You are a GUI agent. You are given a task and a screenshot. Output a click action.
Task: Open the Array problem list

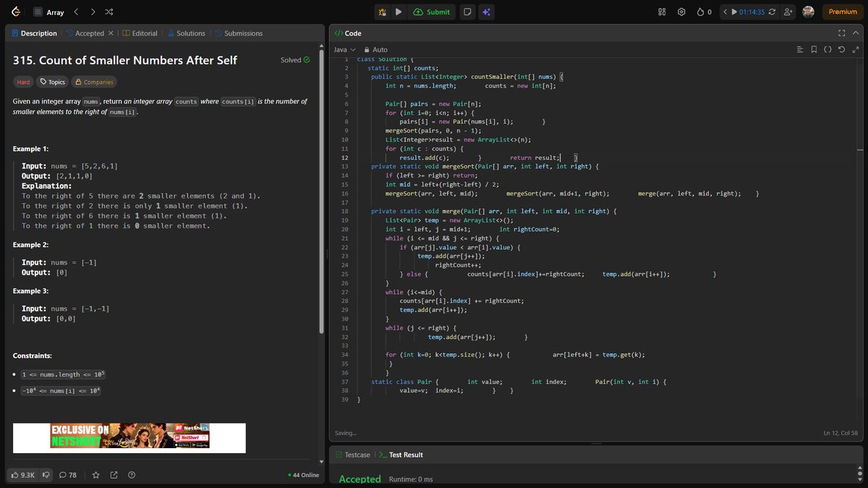[x=49, y=12]
